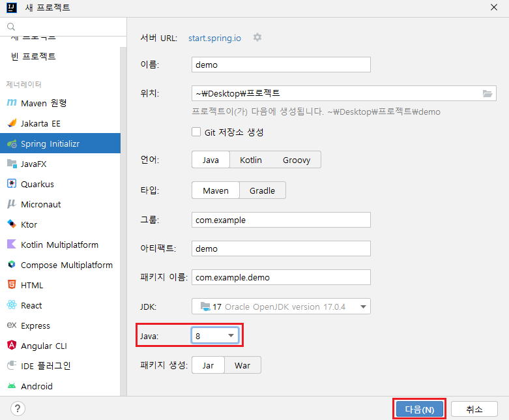
Task: Choose Gradle build type
Action: [262, 190]
